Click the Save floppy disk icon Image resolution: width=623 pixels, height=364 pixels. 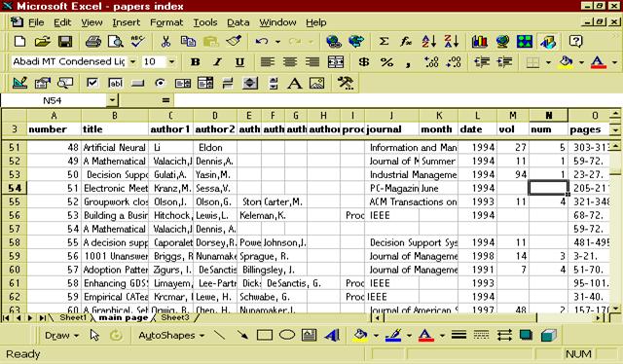tap(65, 41)
